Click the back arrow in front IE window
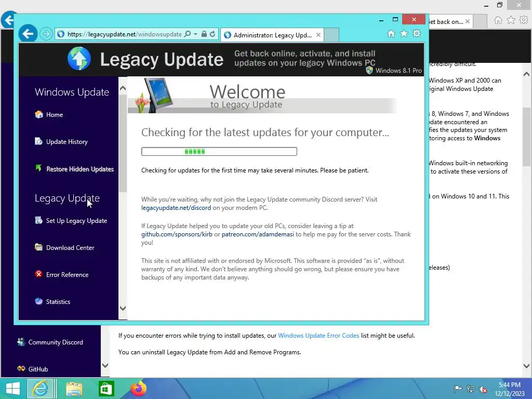This screenshot has height=399, width=532. 28,34
